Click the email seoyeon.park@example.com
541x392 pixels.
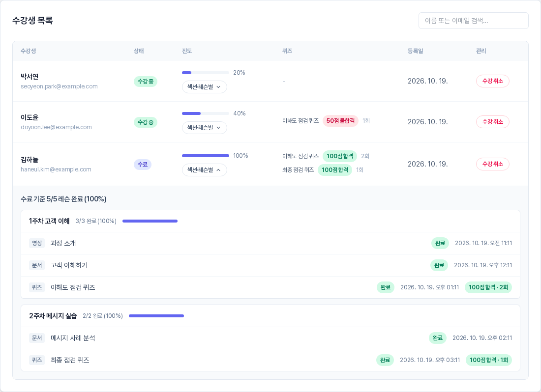point(59,86)
